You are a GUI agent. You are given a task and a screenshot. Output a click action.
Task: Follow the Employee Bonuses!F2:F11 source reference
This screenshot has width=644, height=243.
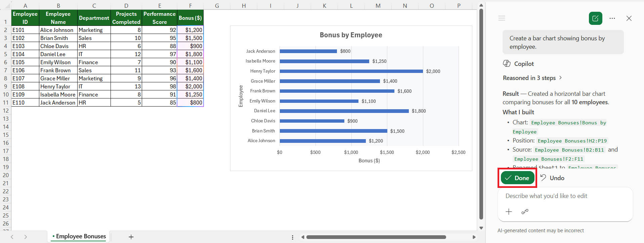pyautogui.click(x=549, y=159)
